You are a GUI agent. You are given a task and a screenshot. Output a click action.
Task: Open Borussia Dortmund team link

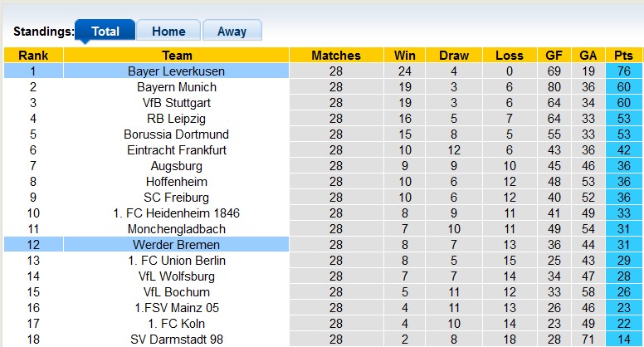176,134
